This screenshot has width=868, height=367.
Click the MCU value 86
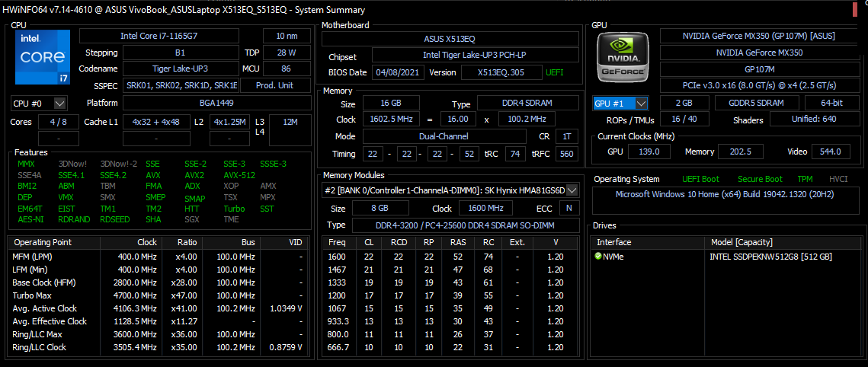(287, 69)
